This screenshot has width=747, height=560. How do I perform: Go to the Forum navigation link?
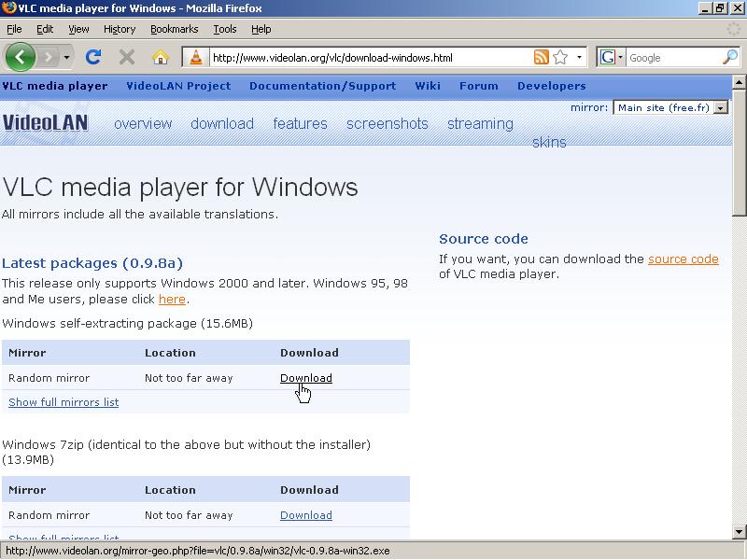(478, 86)
